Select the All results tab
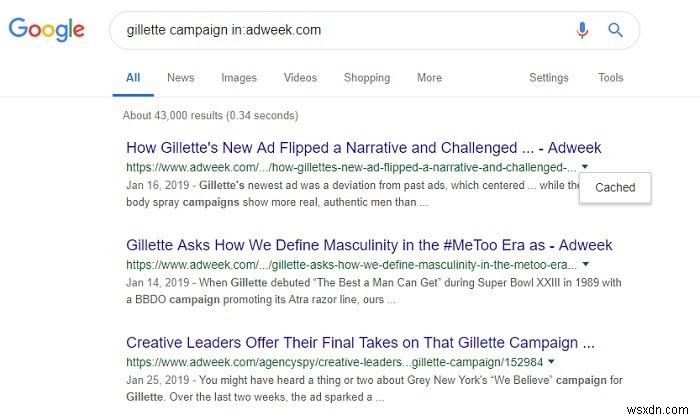The image size is (700, 420). click(133, 78)
